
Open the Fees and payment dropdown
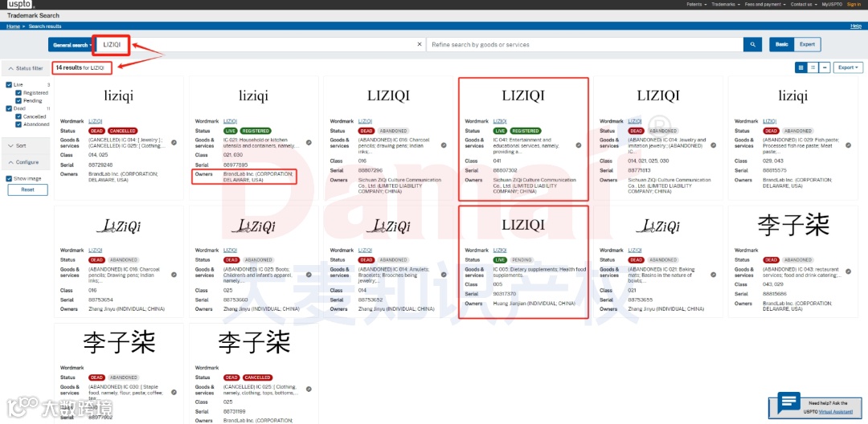766,5
